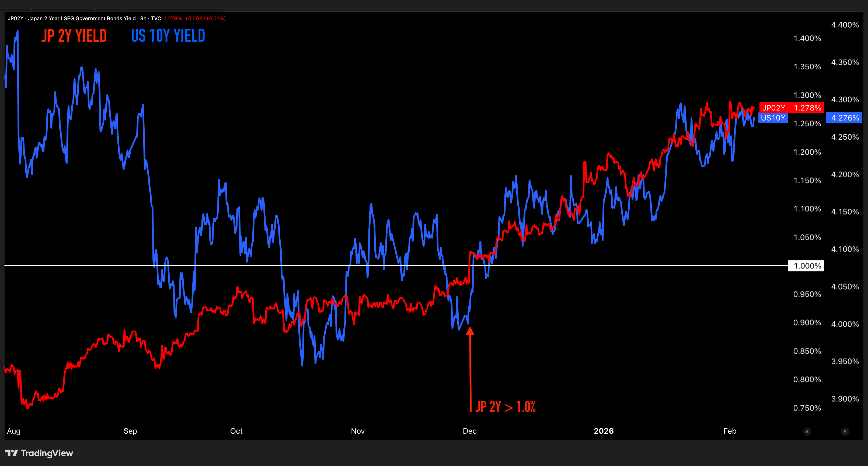Click the US10Y price label tag
This screenshot has width=868, height=466.
(x=773, y=118)
